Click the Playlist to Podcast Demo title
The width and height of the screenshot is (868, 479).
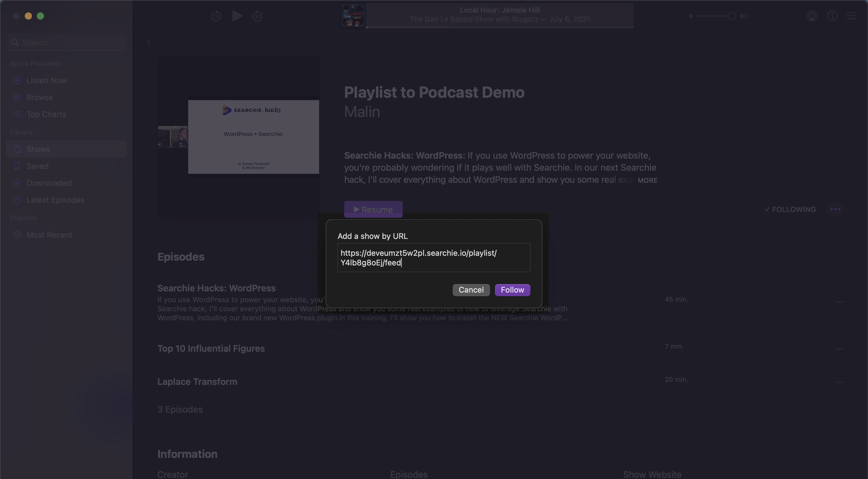434,92
